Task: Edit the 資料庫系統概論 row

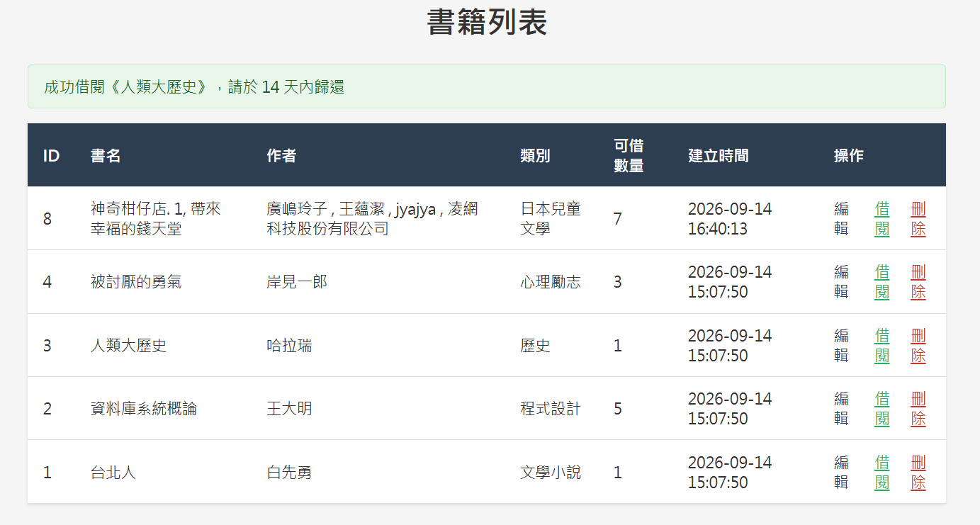Action: tap(841, 409)
